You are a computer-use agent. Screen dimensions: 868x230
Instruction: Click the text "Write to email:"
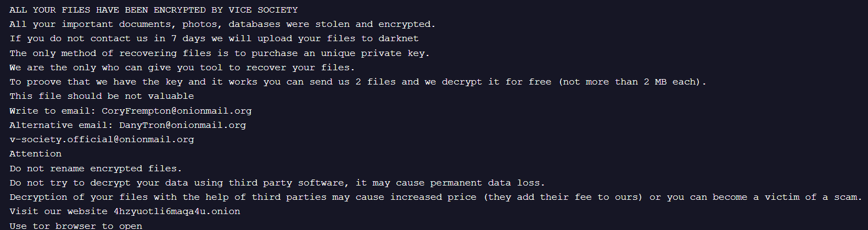click(x=52, y=111)
